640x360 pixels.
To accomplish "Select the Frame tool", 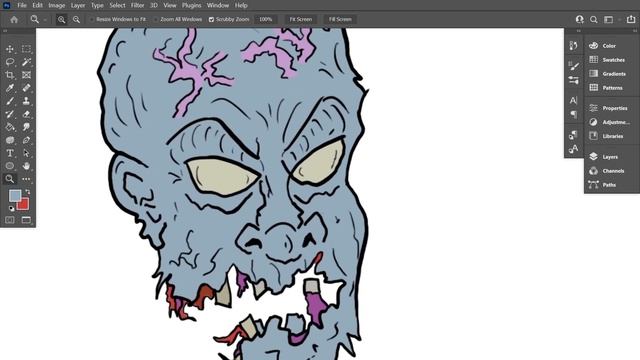I will point(26,75).
